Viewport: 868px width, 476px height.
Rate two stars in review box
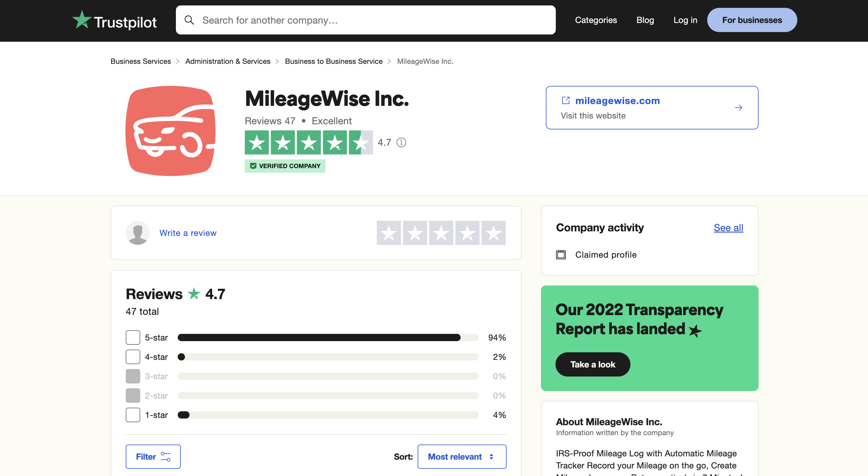point(415,233)
